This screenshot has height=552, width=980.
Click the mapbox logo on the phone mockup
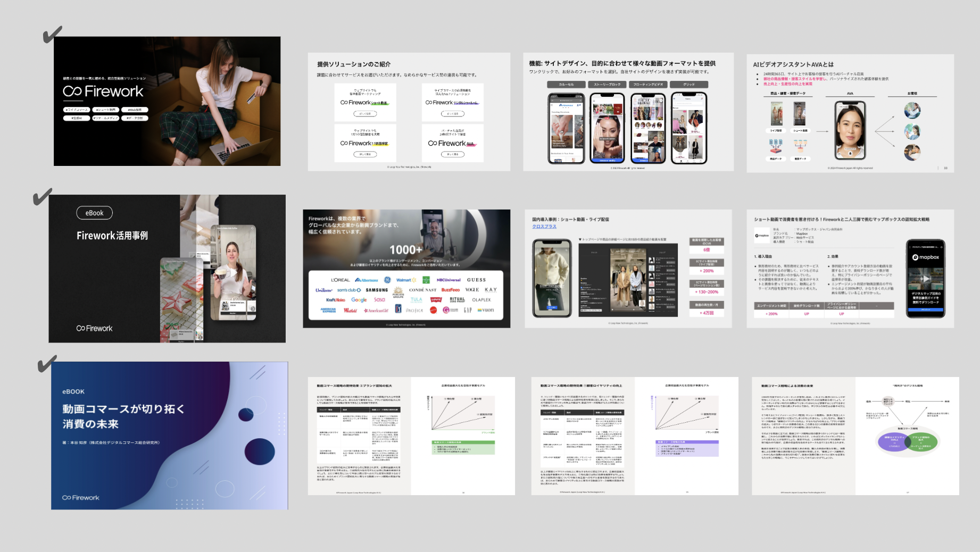926,257
